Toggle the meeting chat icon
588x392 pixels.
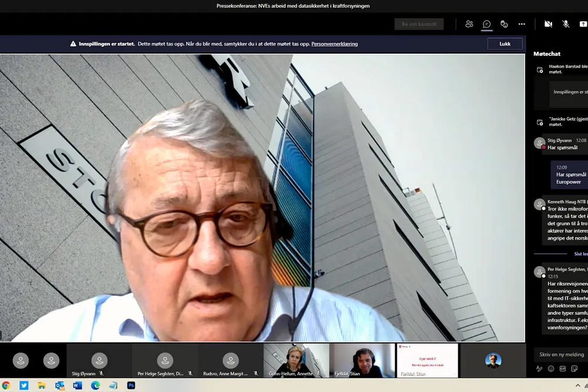487,24
